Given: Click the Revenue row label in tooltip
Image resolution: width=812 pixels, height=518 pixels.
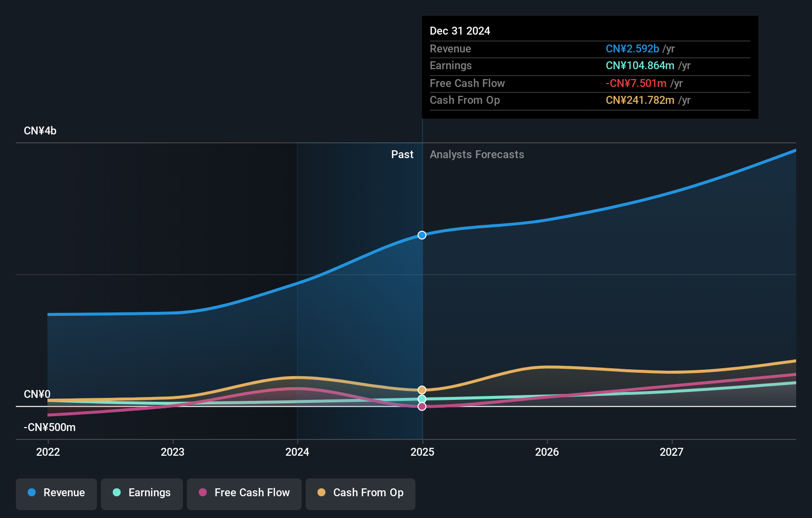Looking at the screenshot, I should pos(451,49).
